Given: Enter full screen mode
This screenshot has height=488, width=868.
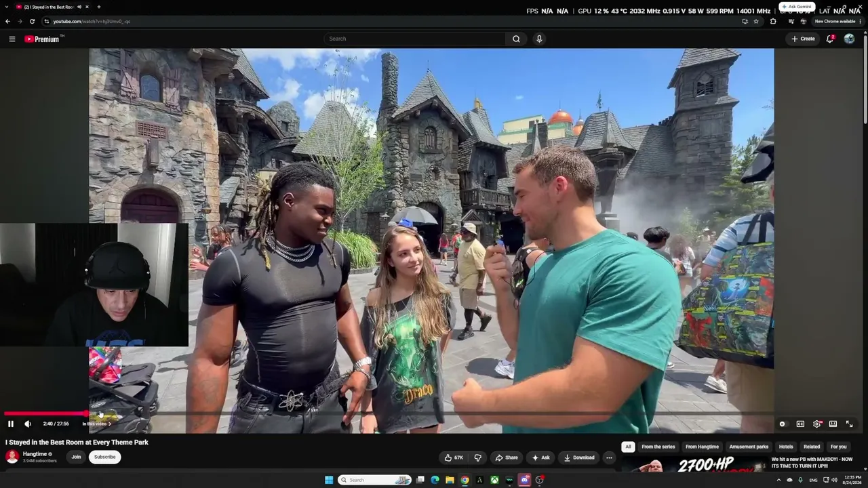Looking at the screenshot, I should [x=849, y=424].
